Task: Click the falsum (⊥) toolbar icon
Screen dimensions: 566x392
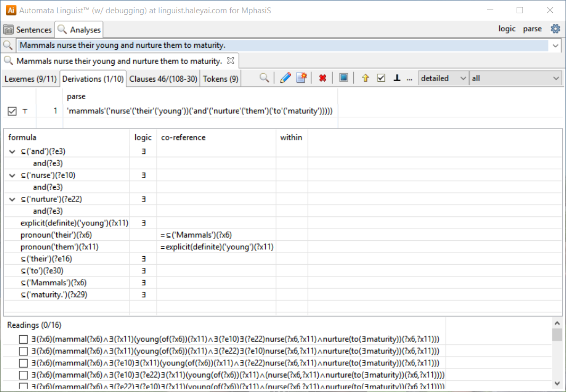Action: (397, 78)
